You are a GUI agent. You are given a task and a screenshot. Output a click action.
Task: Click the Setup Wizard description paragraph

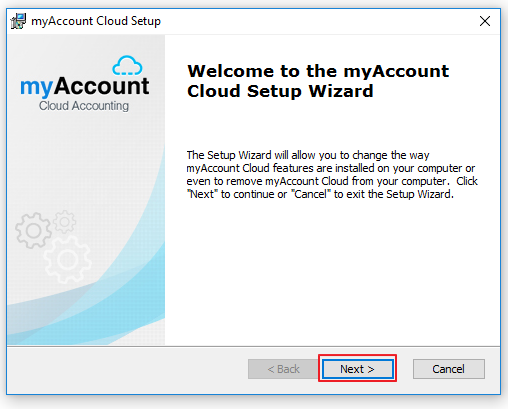(x=332, y=174)
